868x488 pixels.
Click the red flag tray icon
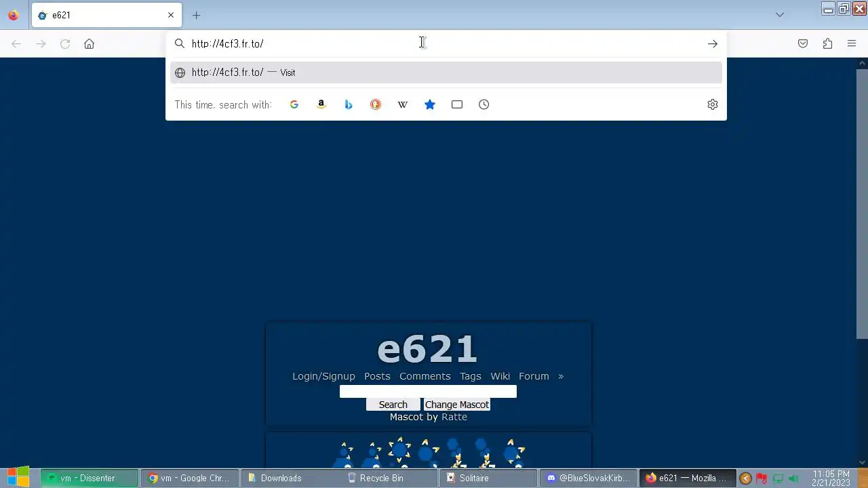pos(762,479)
